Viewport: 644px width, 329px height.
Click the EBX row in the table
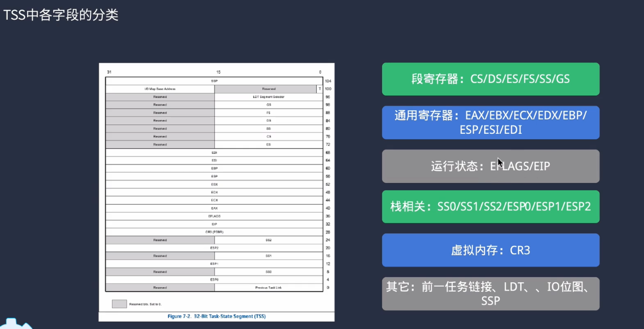tap(214, 184)
